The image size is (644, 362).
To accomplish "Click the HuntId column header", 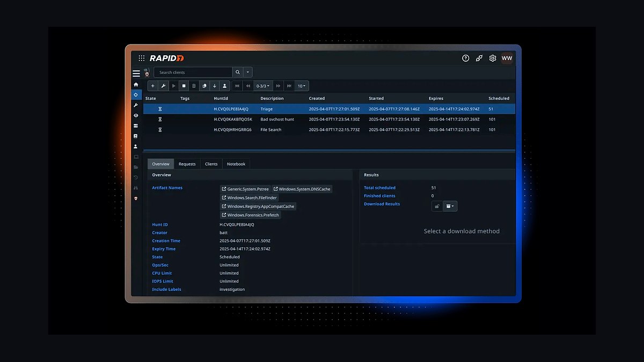I will point(221,98).
